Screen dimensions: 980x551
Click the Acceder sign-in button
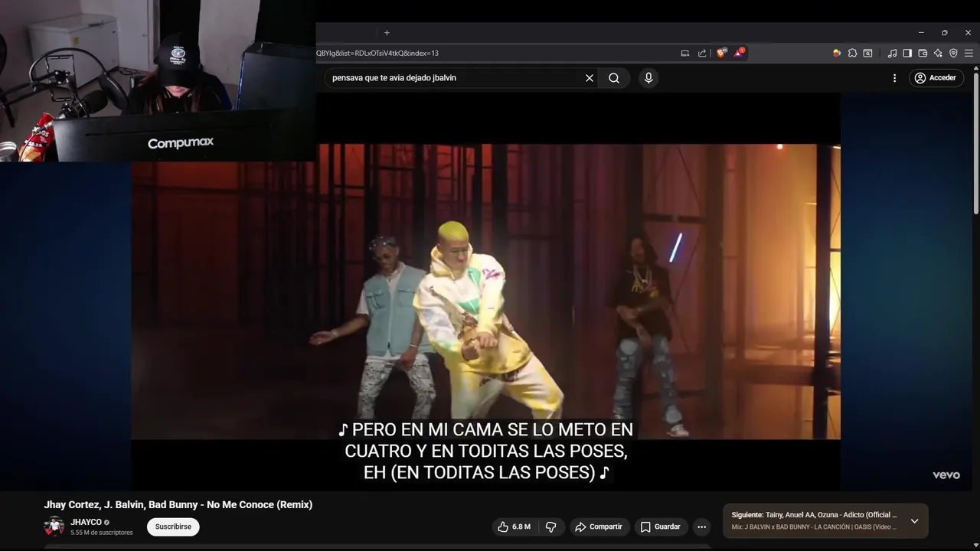tap(936, 78)
